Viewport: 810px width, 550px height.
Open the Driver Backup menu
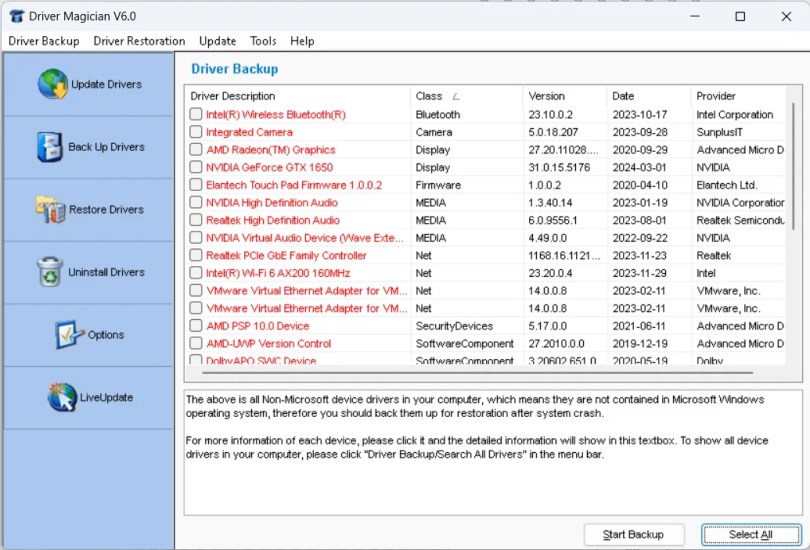44,41
